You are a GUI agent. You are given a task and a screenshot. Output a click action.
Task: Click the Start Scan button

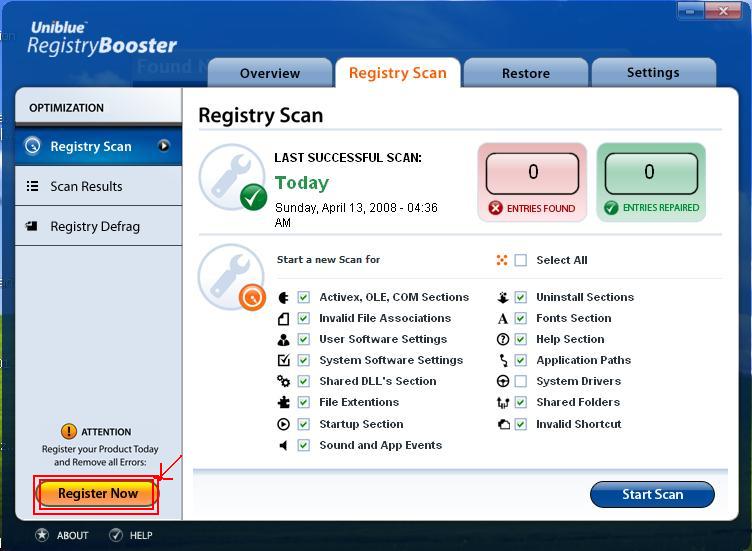pos(652,494)
